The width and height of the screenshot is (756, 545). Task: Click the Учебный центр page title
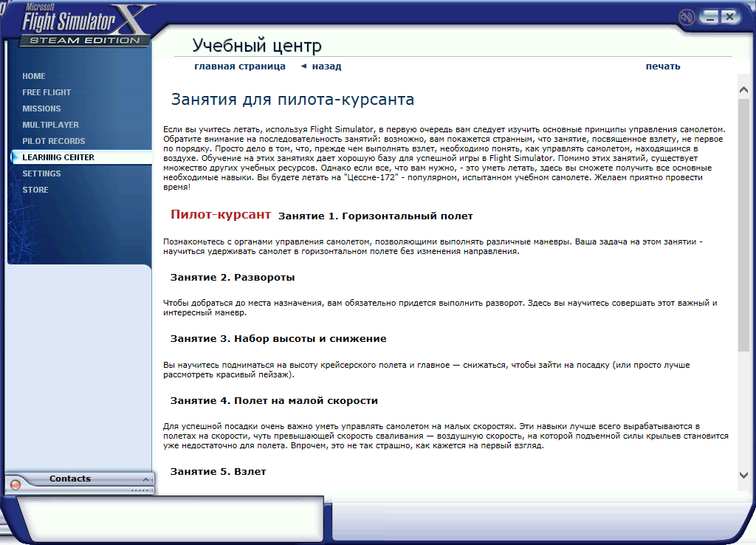[257, 45]
